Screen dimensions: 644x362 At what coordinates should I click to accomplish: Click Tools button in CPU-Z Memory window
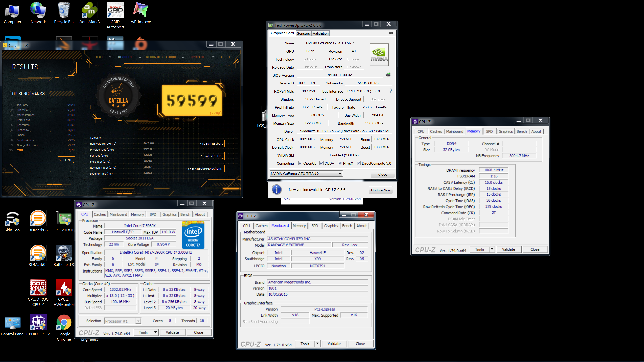coord(479,249)
